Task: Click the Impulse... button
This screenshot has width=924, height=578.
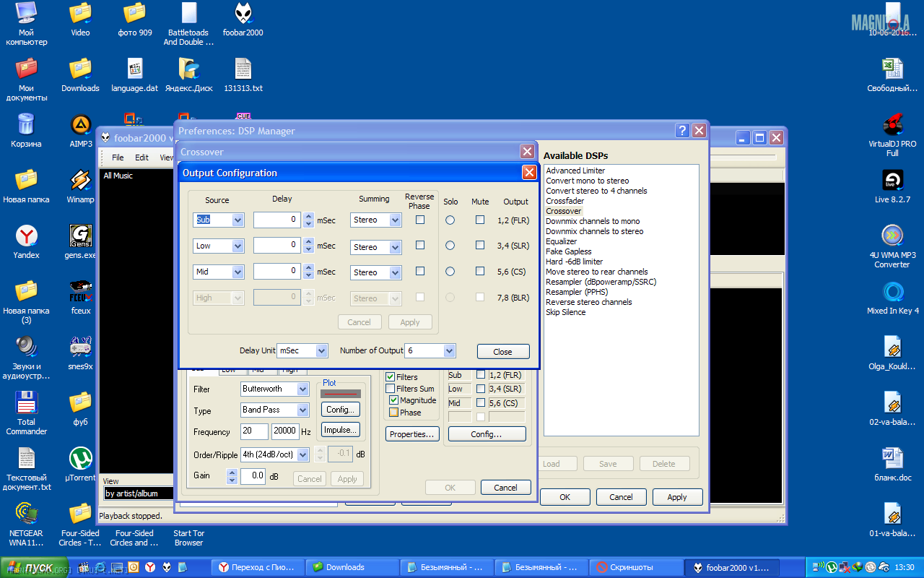Action: click(341, 430)
